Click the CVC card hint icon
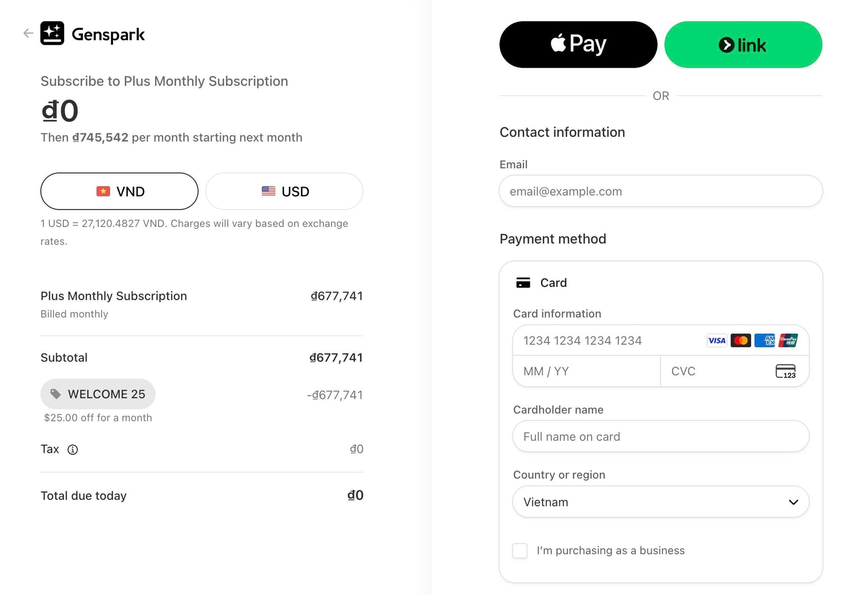Screen dimensions: 868x595 pos(786,371)
